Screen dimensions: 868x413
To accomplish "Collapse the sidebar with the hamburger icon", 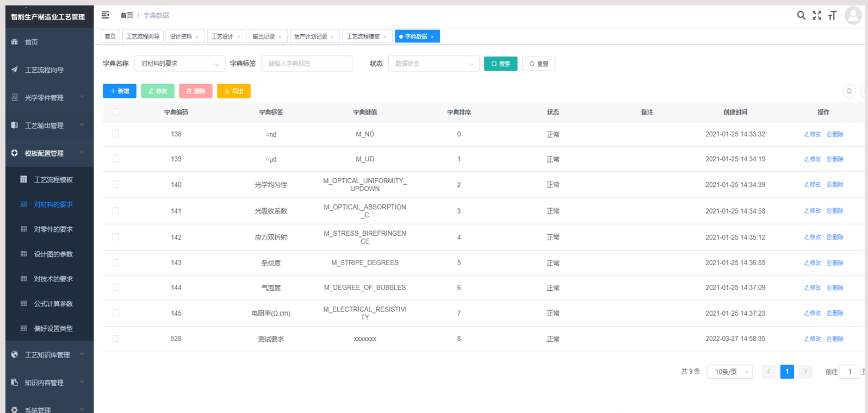I will tap(106, 15).
